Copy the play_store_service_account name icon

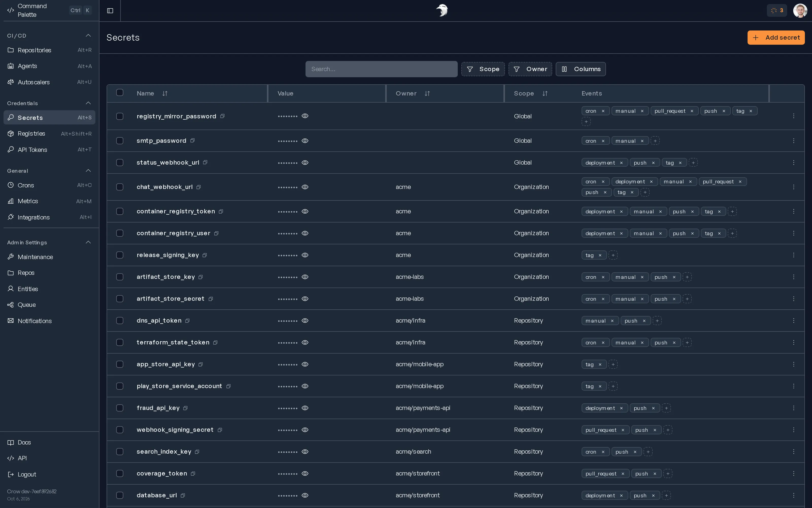tap(228, 386)
